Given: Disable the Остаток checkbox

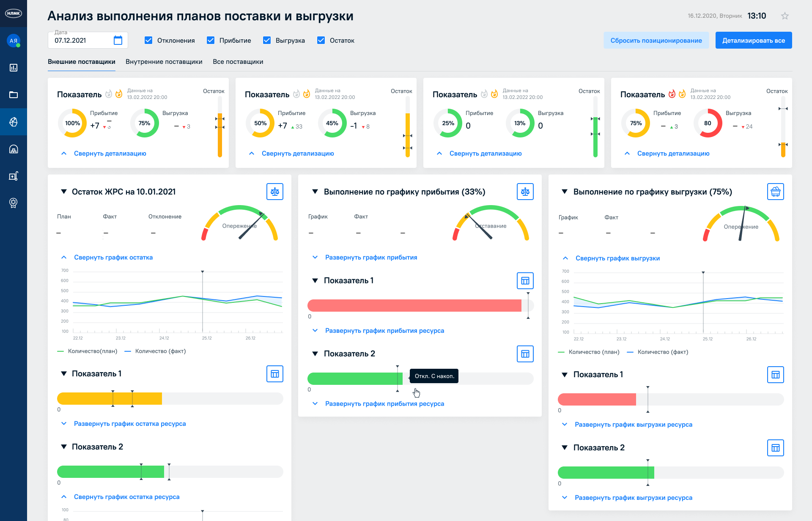Looking at the screenshot, I should (x=321, y=40).
